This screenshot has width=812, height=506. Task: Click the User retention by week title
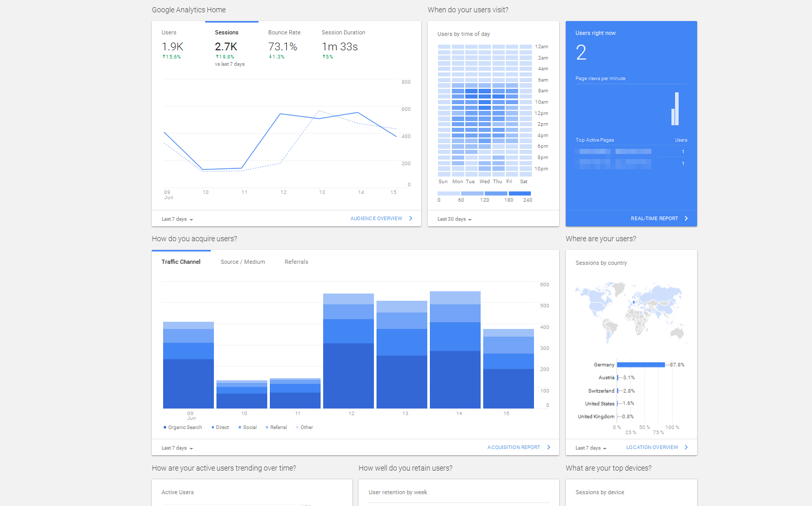[398, 492]
